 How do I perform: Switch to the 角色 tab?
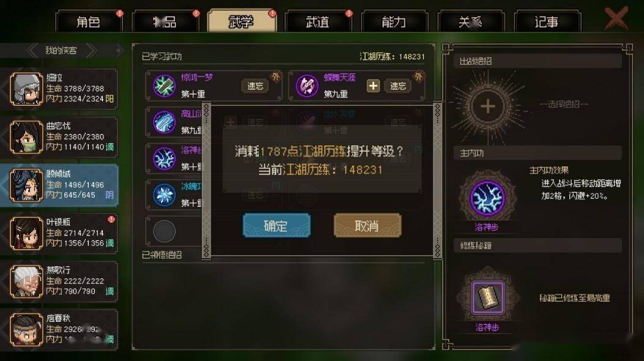[x=89, y=21]
